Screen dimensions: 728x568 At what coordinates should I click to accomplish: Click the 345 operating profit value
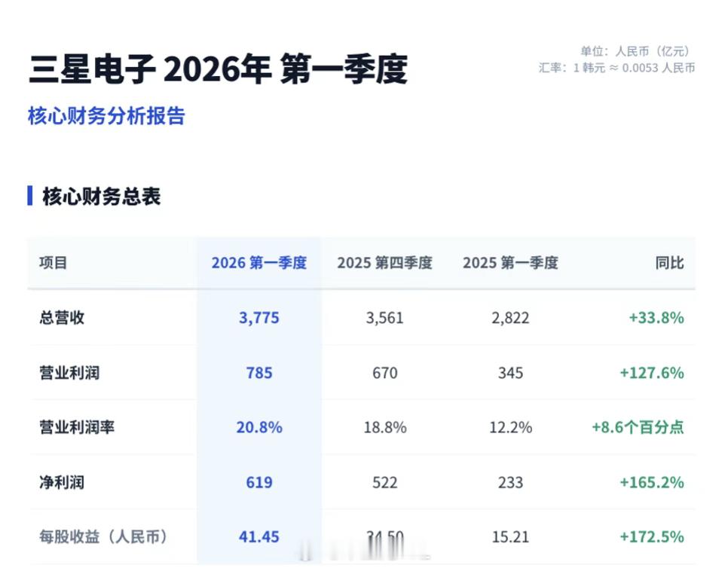tap(511, 373)
